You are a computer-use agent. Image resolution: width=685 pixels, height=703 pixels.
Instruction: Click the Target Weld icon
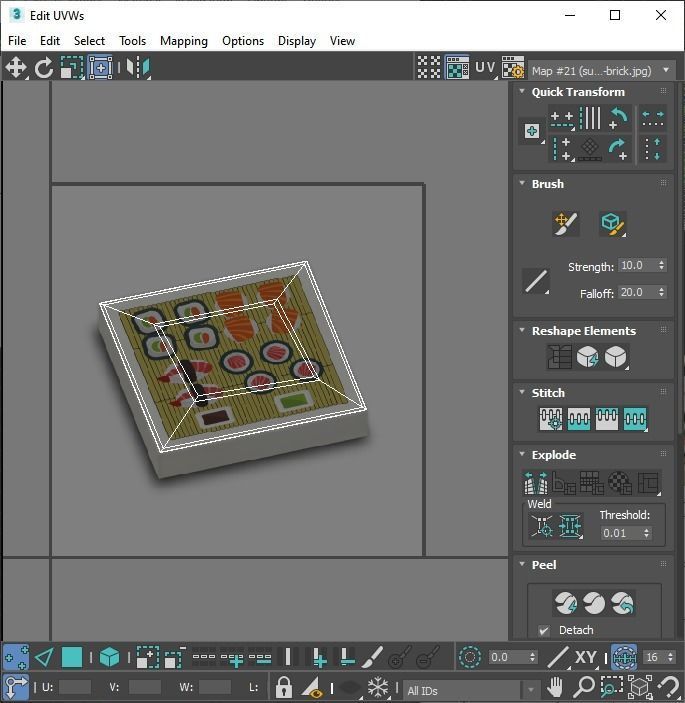point(542,526)
